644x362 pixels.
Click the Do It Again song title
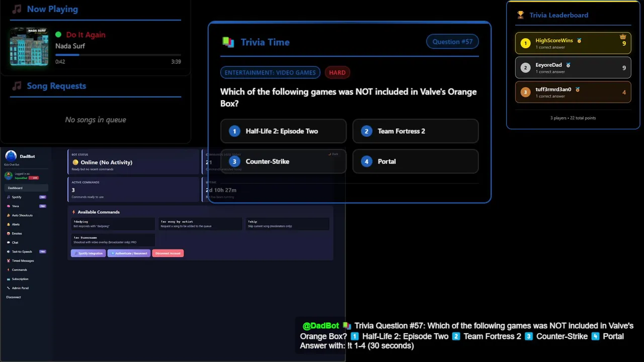pos(86,35)
